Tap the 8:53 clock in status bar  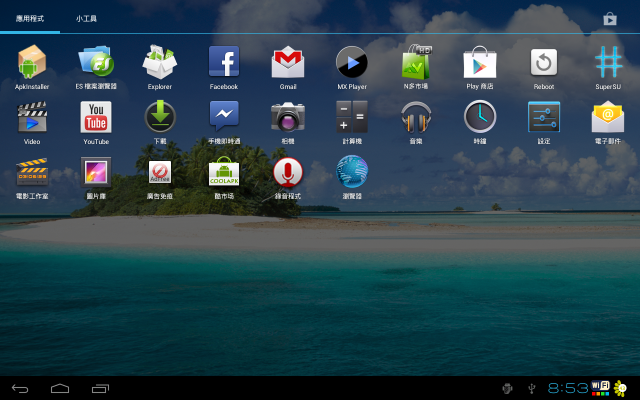pos(567,388)
